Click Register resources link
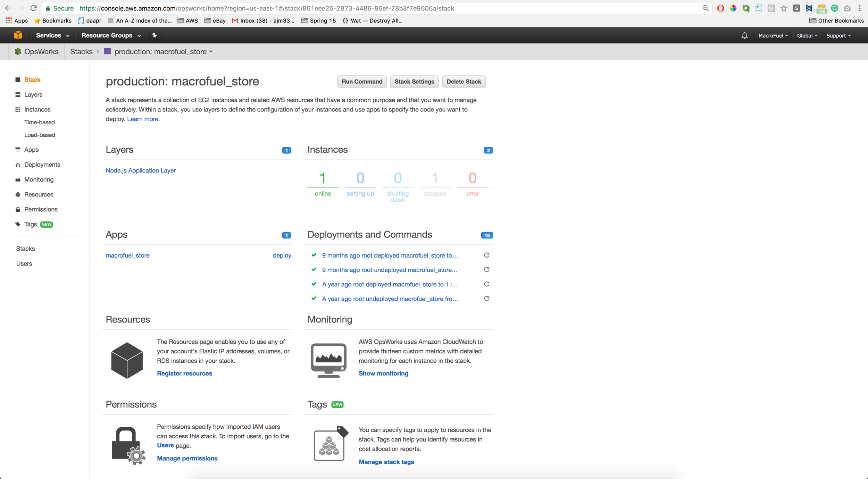Viewport: 868px width, 479px height. 184,373
